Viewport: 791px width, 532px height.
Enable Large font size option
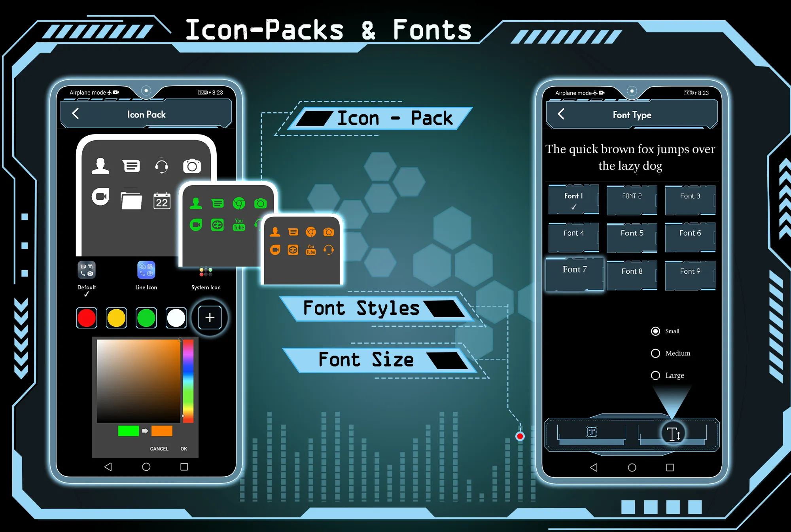pyautogui.click(x=657, y=375)
